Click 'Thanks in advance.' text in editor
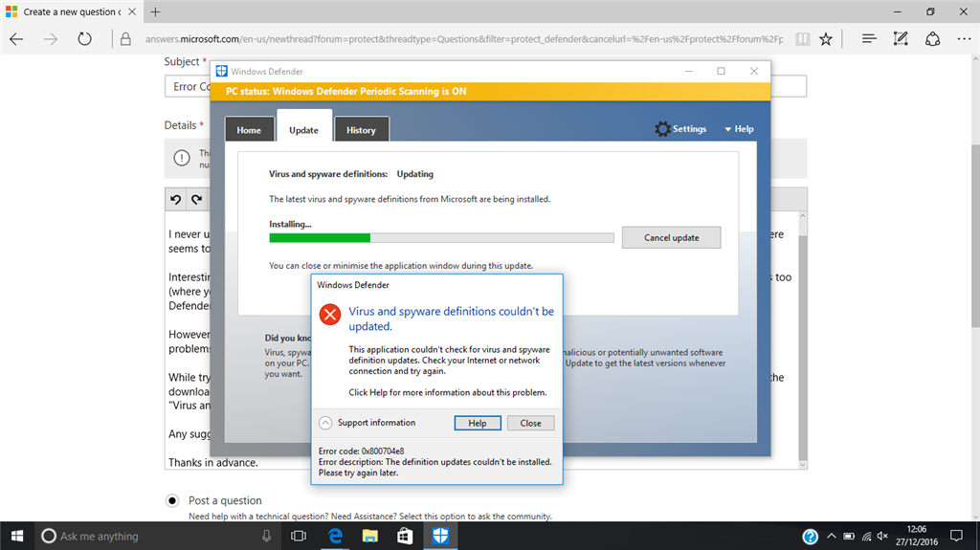 click(x=213, y=463)
